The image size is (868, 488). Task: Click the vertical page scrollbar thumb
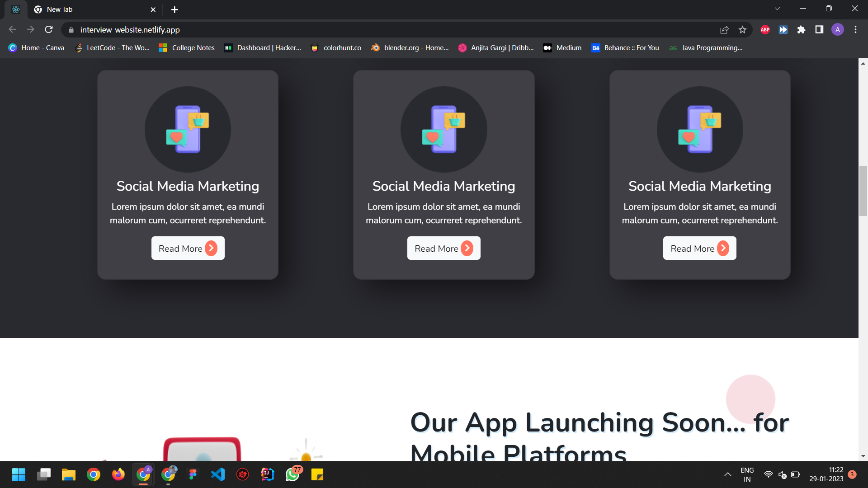tap(863, 191)
